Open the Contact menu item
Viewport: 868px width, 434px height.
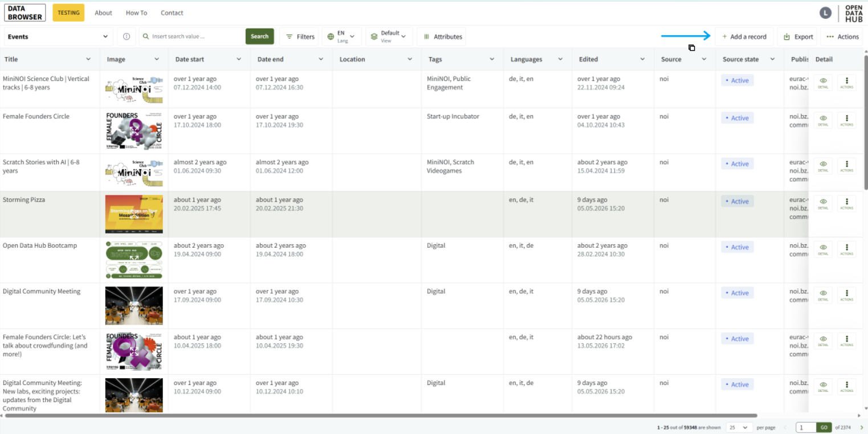point(172,13)
